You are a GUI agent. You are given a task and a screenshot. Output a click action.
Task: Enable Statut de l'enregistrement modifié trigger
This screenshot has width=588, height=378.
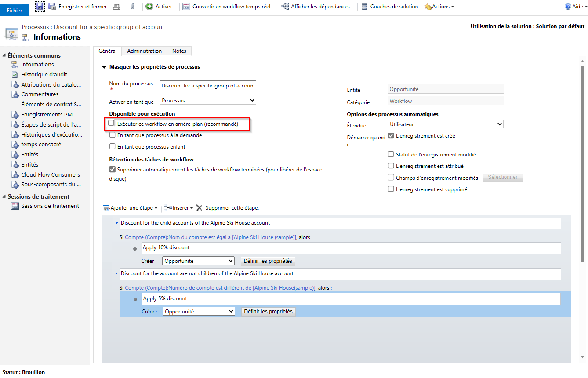[391, 154]
